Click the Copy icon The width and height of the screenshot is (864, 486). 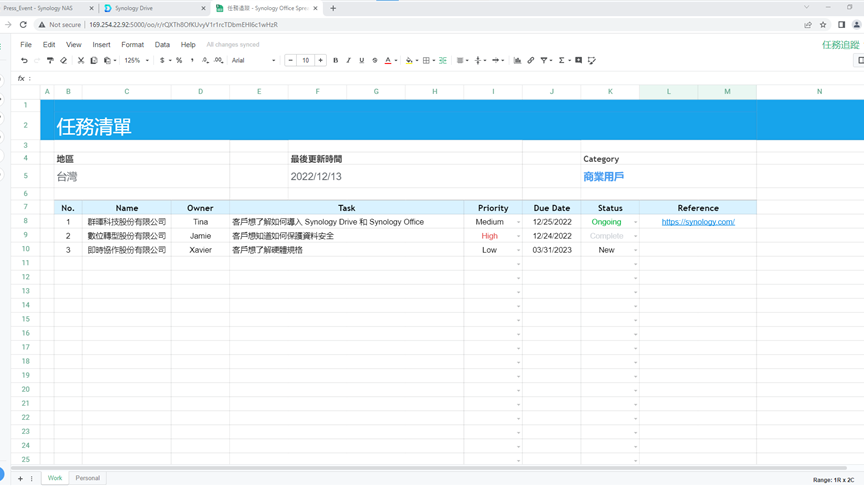pyautogui.click(x=94, y=61)
